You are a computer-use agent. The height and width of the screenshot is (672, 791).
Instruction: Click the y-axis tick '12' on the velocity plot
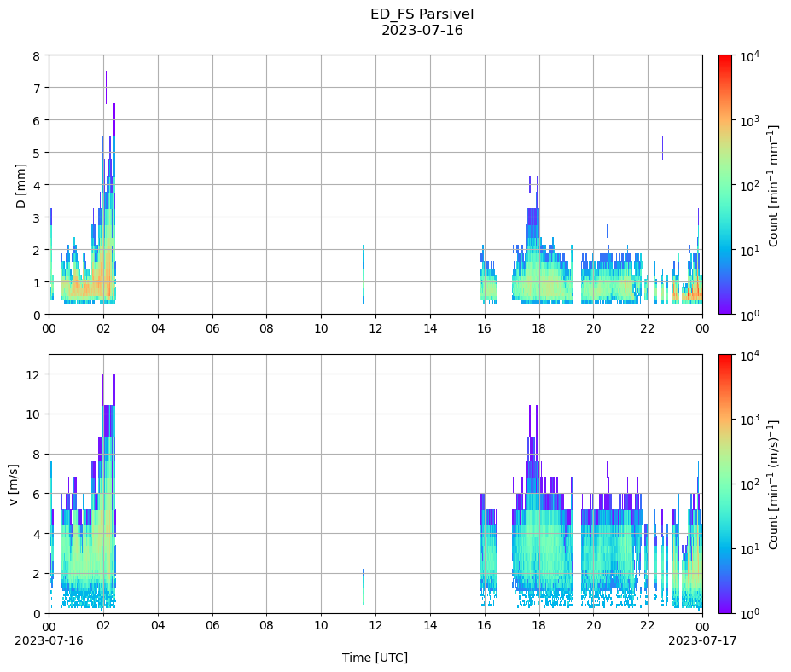(x=34, y=374)
